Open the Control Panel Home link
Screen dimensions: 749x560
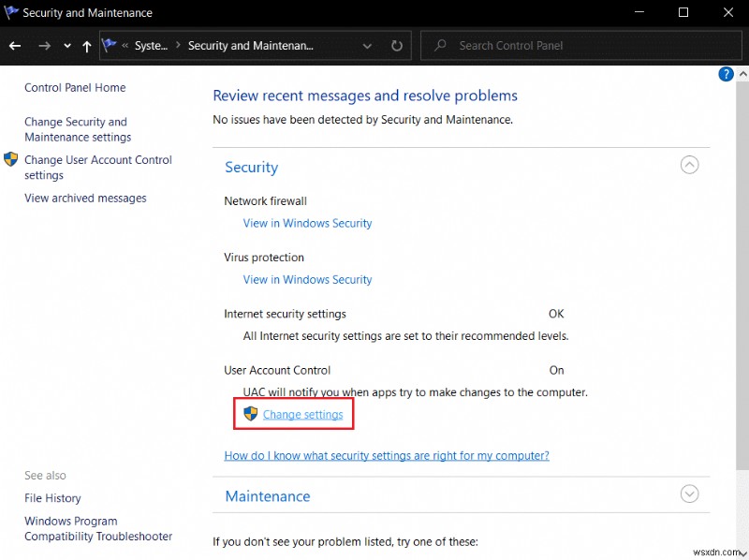click(75, 87)
